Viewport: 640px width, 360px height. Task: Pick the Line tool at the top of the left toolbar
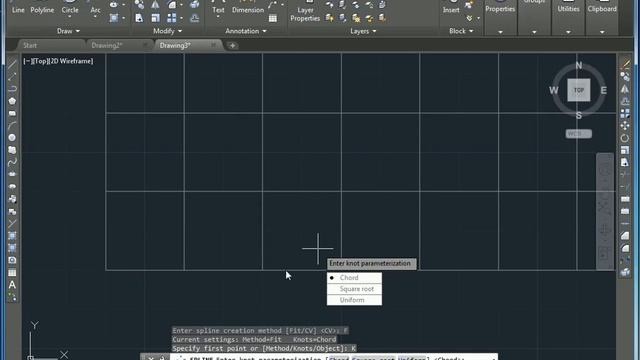(12, 64)
